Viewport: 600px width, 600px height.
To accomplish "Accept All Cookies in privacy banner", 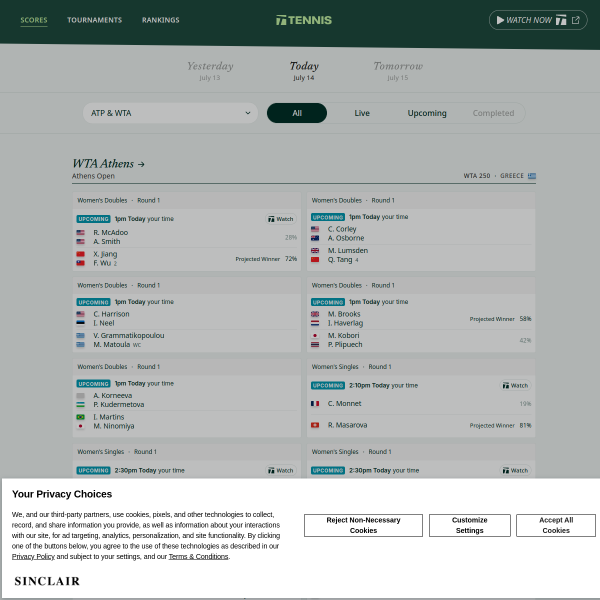I will point(556,525).
